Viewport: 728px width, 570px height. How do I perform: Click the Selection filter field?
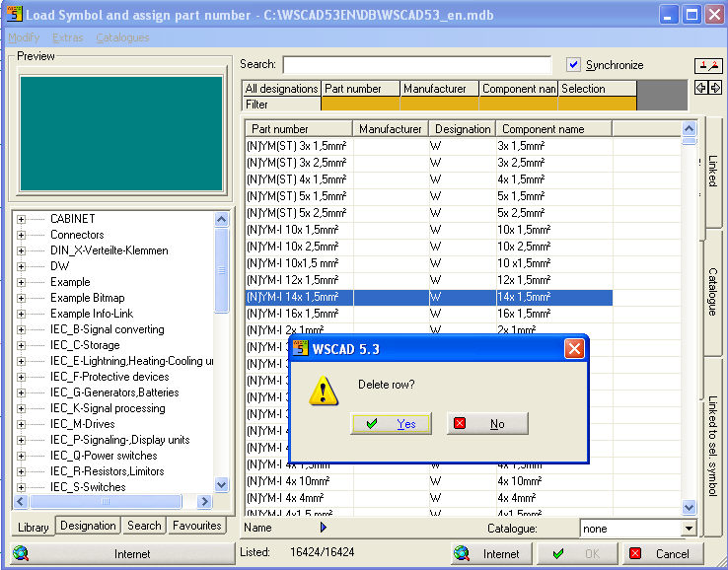click(x=597, y=104)
